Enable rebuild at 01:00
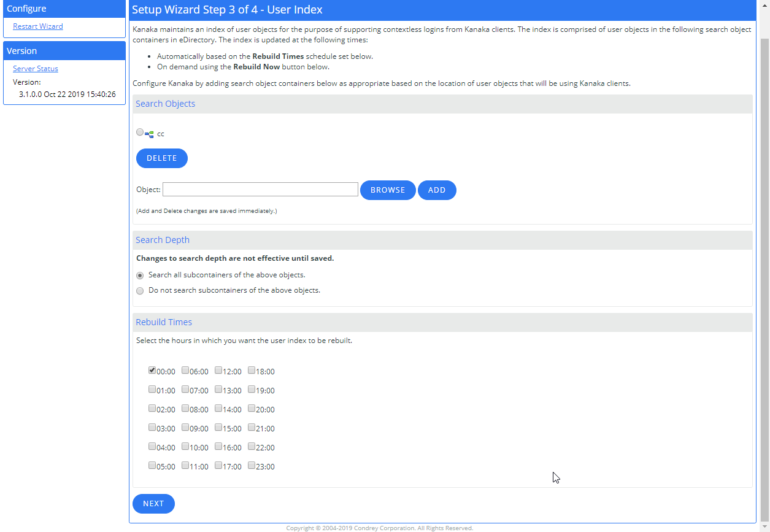The height and width of the screenshot is (532, 770). click(152, 389)
